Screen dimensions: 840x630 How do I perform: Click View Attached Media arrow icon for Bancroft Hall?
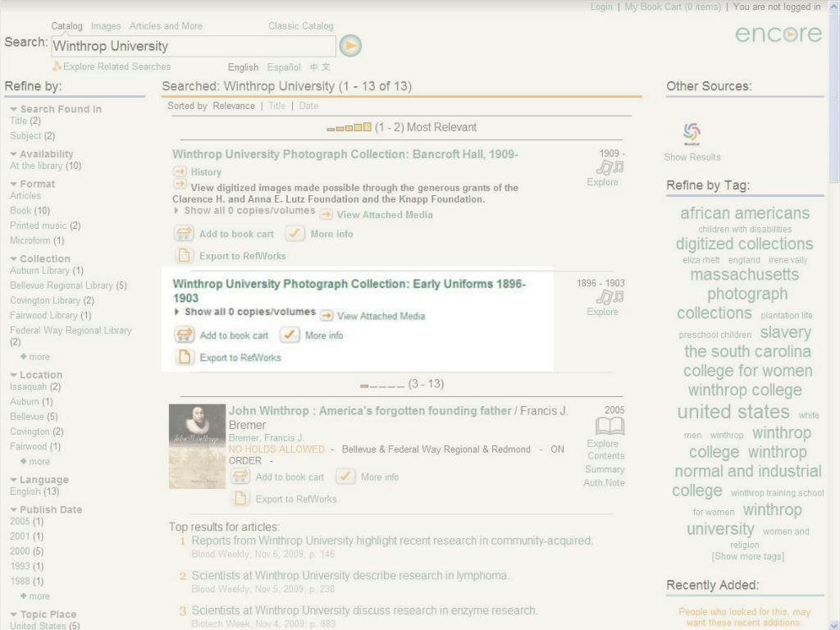(326, 214)
